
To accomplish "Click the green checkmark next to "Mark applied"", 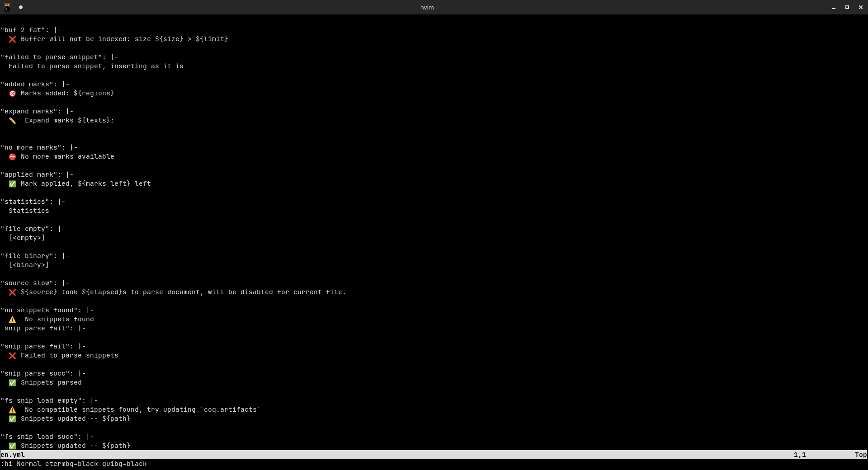I will (x=12, y=184).
